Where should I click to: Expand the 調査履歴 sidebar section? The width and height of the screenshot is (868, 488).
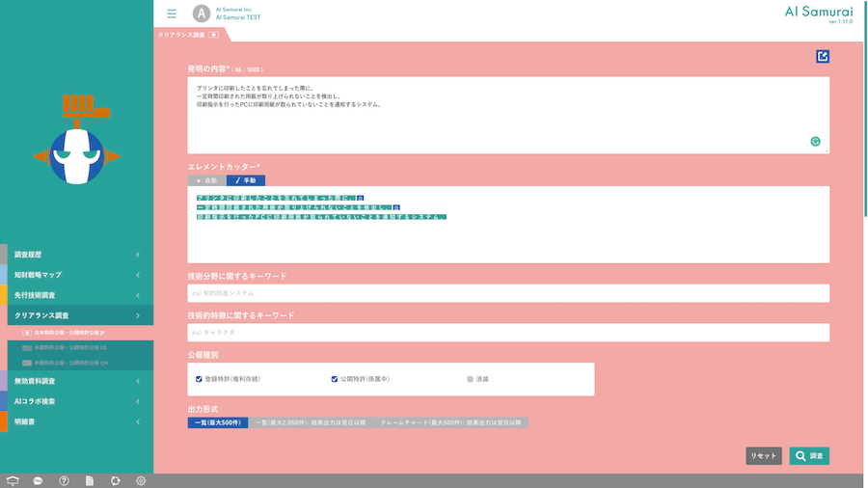[76, 254]
